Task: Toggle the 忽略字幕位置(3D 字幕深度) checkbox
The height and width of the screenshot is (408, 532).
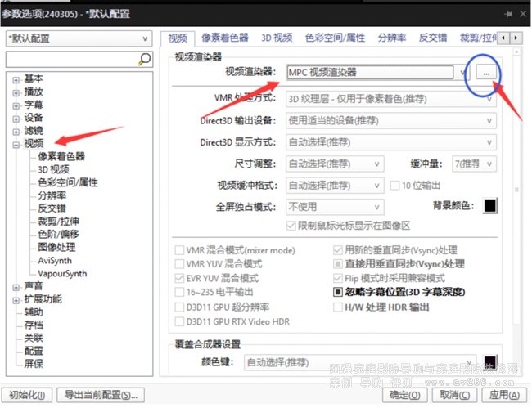Action: (x=339, y=292)
